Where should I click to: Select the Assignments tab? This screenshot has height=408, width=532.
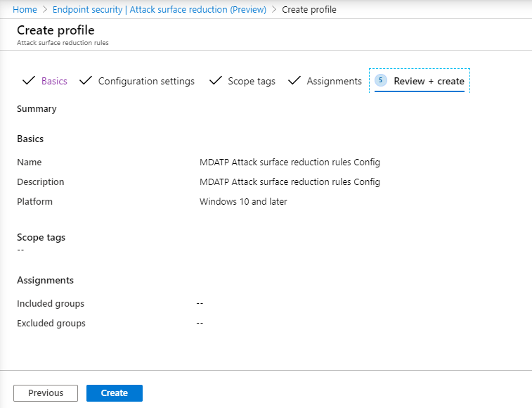click(335, 81)
